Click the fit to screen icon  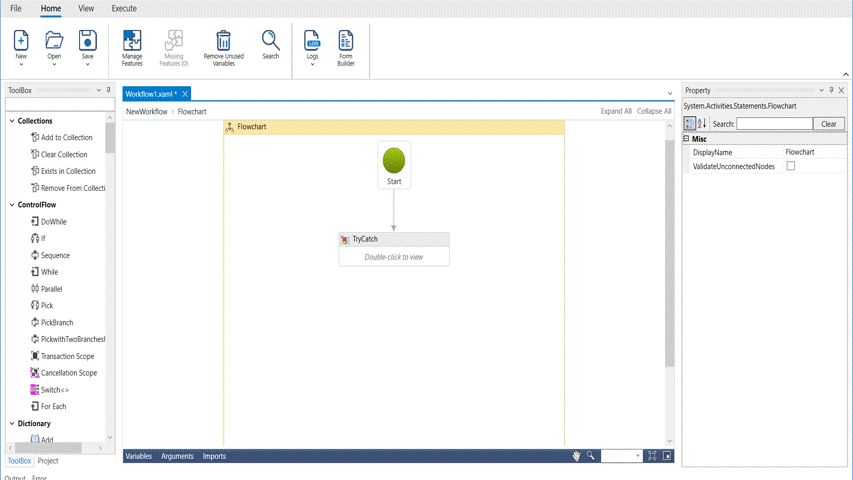[x=652, y=456]
